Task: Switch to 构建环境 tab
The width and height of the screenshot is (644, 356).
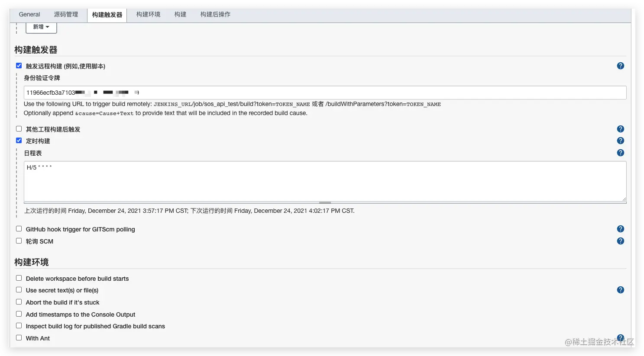Action: [x=148, y=14]
